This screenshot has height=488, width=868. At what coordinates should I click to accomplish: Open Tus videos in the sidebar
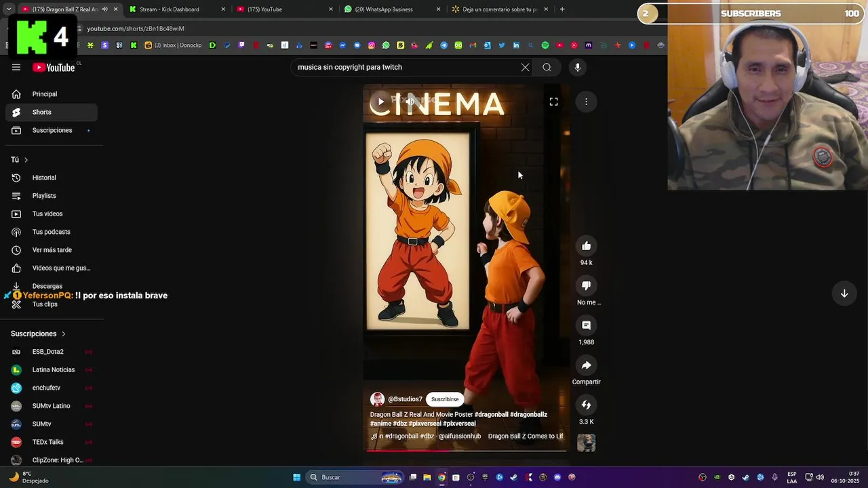pyautogui.click(x=52, y=213)
